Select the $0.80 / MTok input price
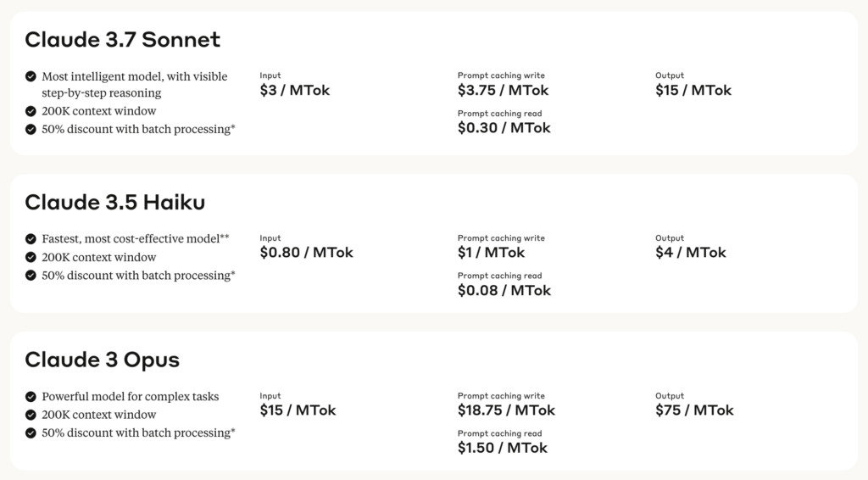868x480 pixels. [x=306, y=253]
